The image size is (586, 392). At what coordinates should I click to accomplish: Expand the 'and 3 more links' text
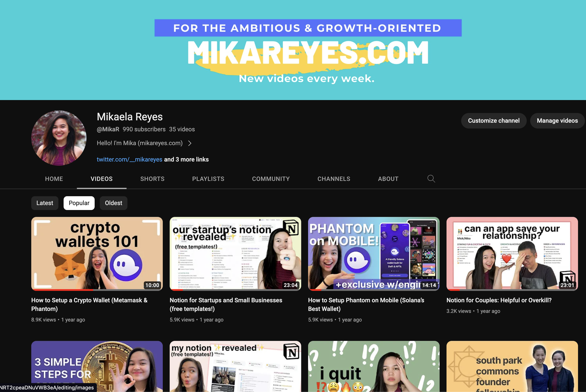pos(186,160)
